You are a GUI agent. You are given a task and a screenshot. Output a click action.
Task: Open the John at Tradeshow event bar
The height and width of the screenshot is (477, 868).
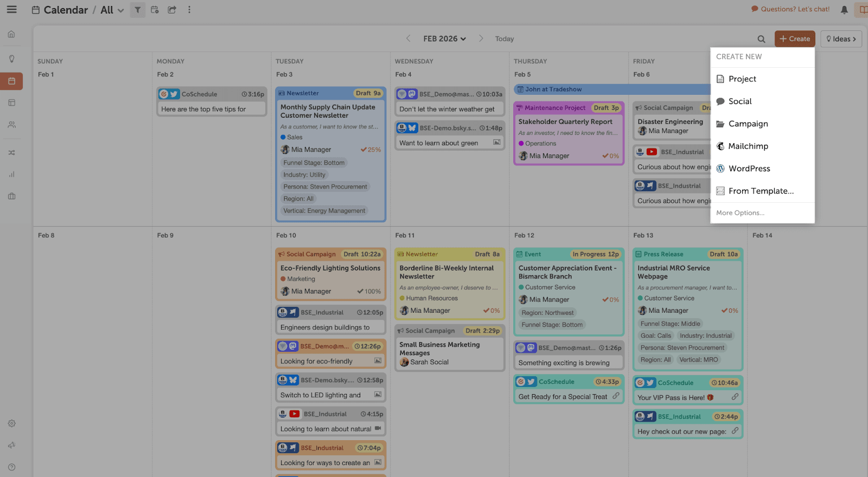612,89
